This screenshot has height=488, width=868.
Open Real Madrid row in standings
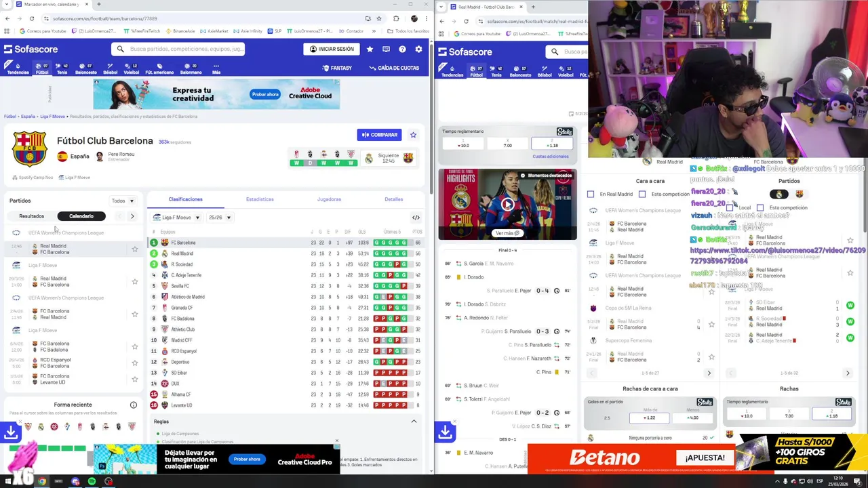coord(285,253)
